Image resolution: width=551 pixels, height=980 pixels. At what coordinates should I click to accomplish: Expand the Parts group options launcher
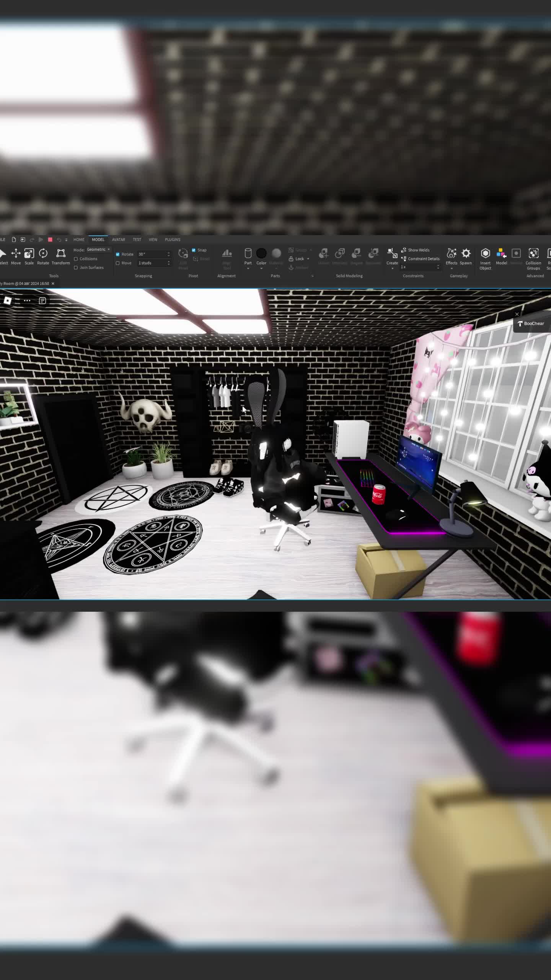pos(312,276)
